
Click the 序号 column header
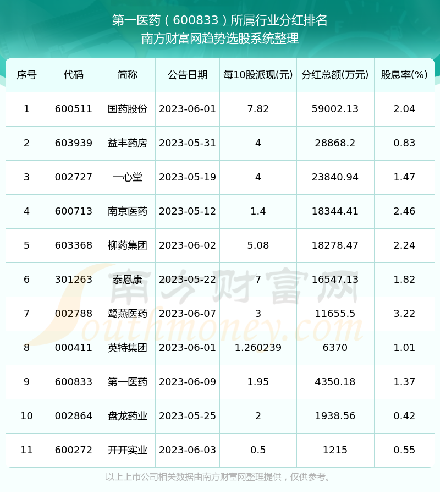tap(27, 75)
